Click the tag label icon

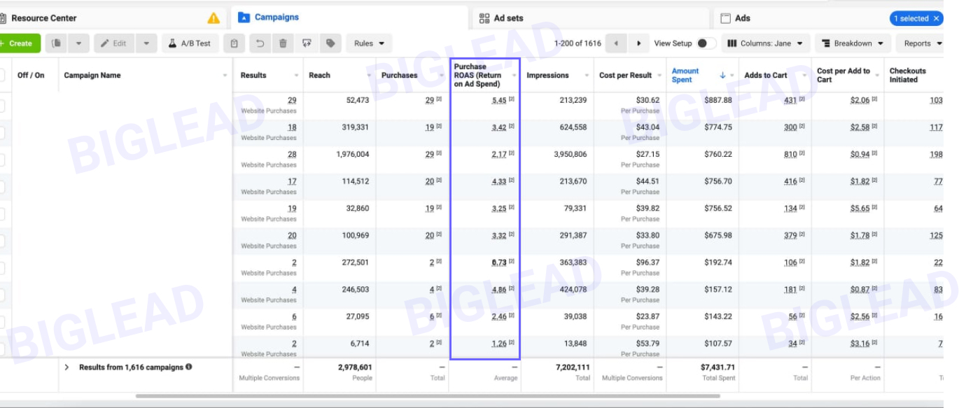(330, 43)
